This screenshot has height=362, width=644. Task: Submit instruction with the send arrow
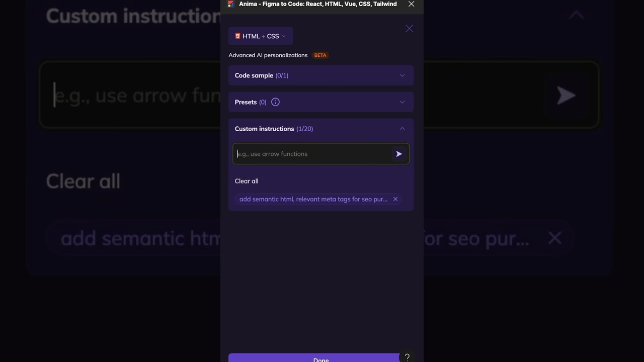tap(399, 154)
